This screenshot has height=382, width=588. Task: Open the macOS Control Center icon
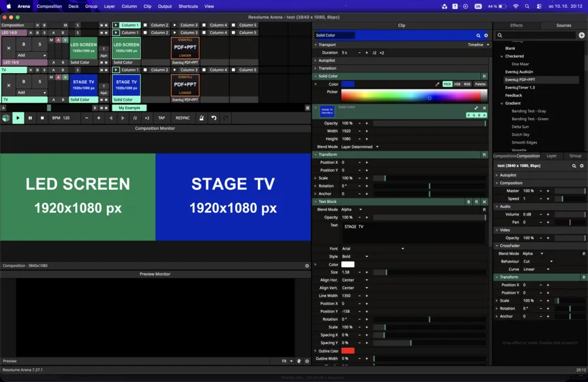(x=539, y=7)
